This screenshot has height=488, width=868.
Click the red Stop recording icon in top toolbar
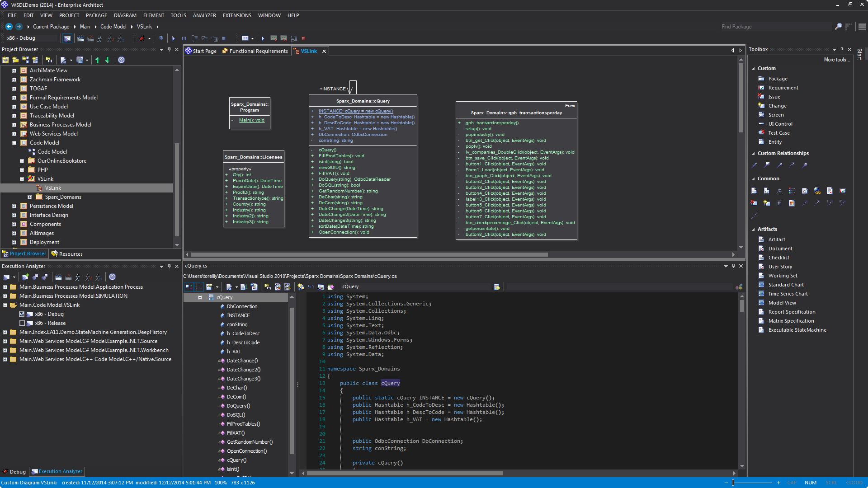point(303,38)
